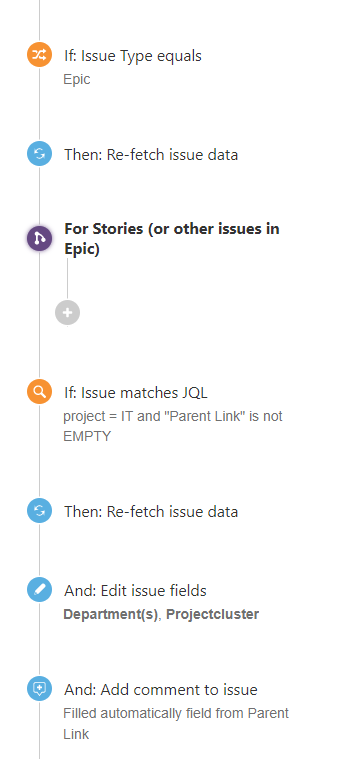Open the 'And: Add comment to issue' action
Viewport: 361px width, 759px height.
pyautogui.click(x=161, y=690)
